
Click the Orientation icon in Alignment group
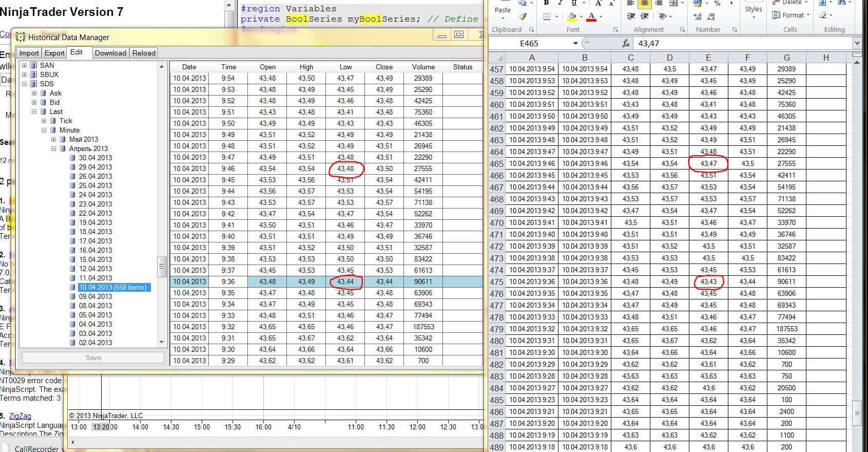pyautogui.click(x=662, y=16)
